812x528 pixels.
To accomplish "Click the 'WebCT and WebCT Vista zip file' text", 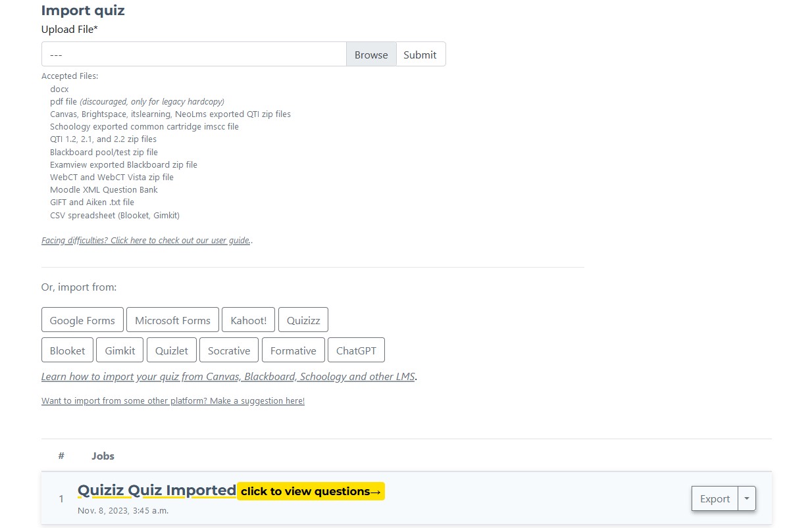I will pos(112,178).
